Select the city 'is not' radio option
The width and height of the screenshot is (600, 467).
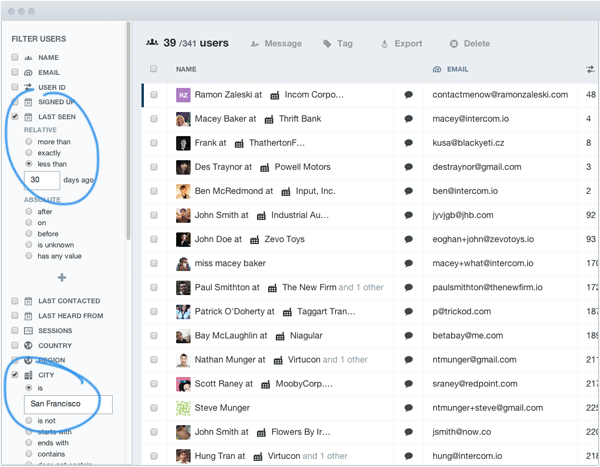pyautogui.click(x=29, y=420)
